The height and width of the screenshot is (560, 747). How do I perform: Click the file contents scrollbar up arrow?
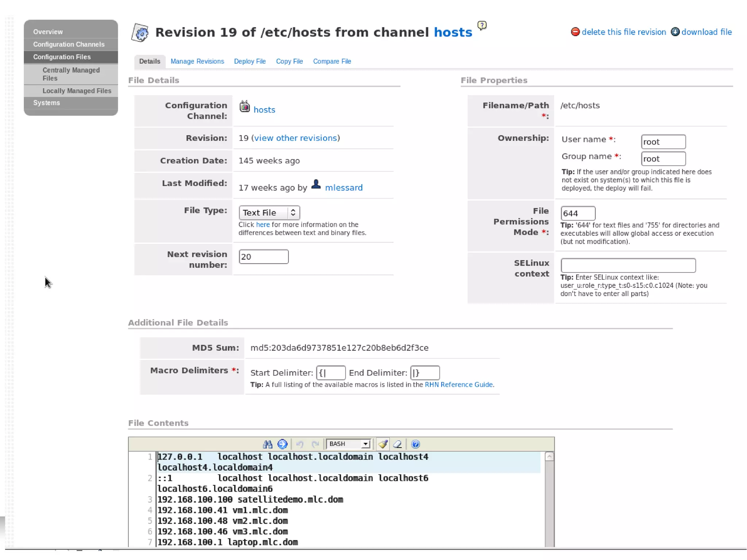pyautogui.click(x=549, y=456)
